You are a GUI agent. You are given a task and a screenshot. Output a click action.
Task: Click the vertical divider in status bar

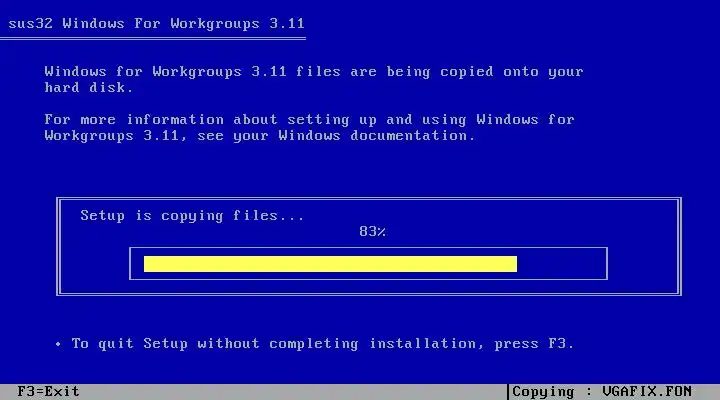click(508, 392)
